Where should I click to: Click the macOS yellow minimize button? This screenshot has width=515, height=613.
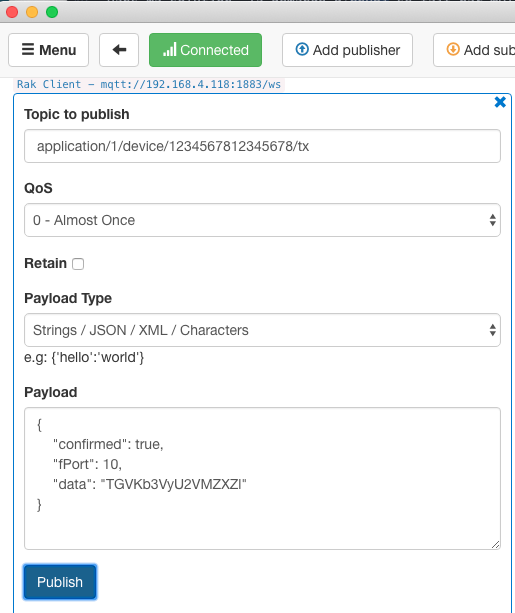tap(32, 12)
